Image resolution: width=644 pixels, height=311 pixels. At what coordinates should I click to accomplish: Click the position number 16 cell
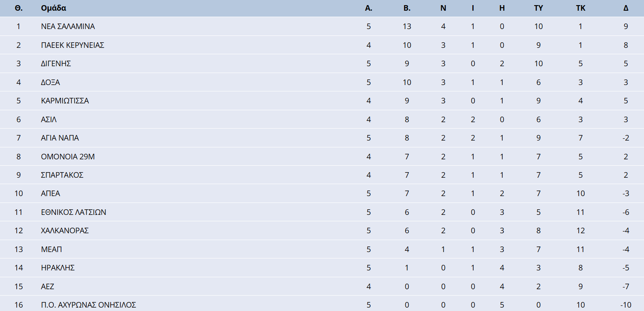click(x=18, y=305)
